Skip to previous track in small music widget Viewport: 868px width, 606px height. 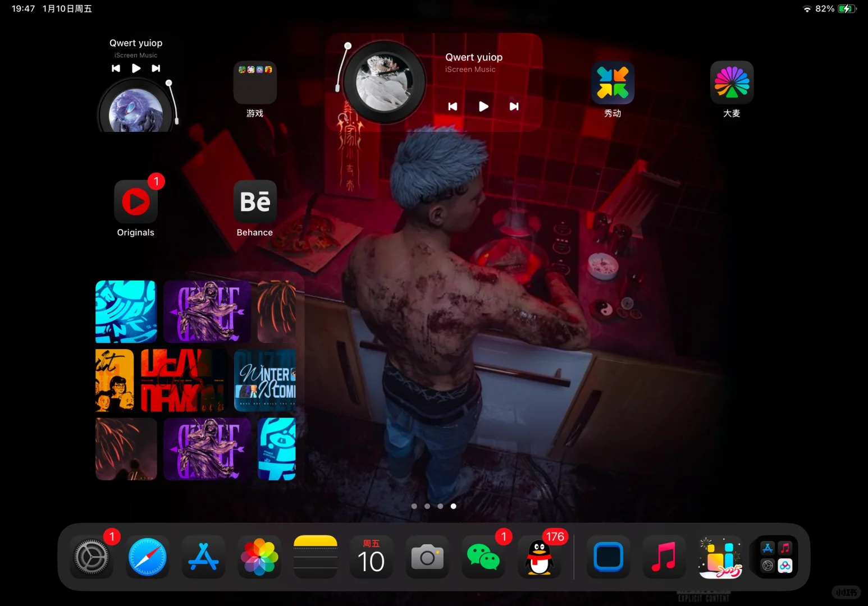click(116, 68)
